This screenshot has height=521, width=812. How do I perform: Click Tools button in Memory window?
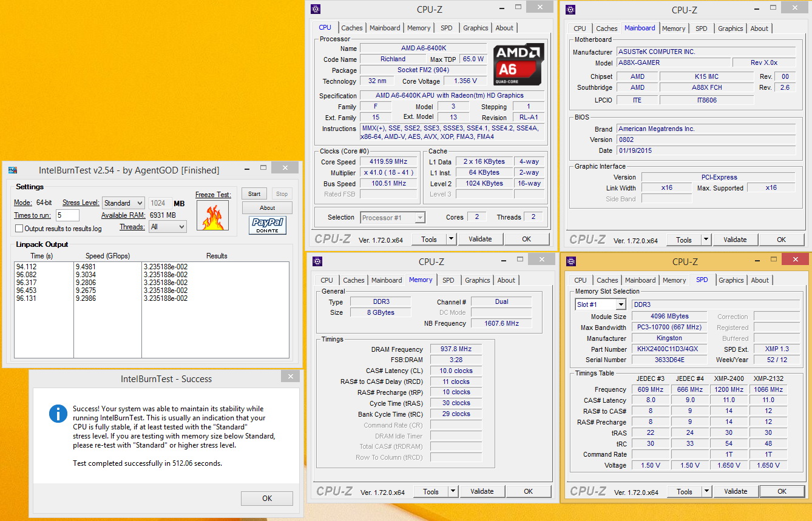click(x=431, y=491)
